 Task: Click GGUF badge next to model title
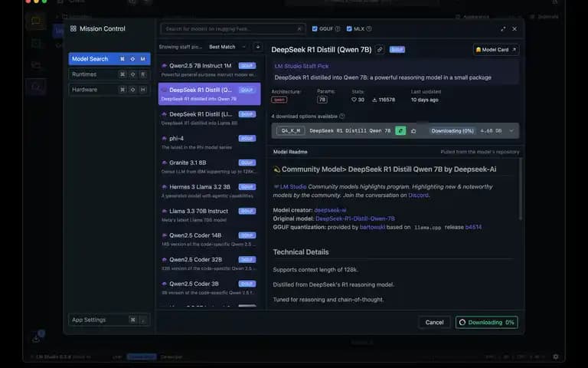click(397, 50)
